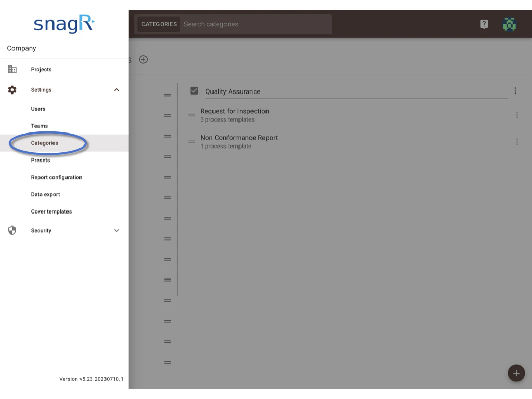Open options menu for Request for Inspection
Viewport: 532px width, 399px height.
point(517,115)
